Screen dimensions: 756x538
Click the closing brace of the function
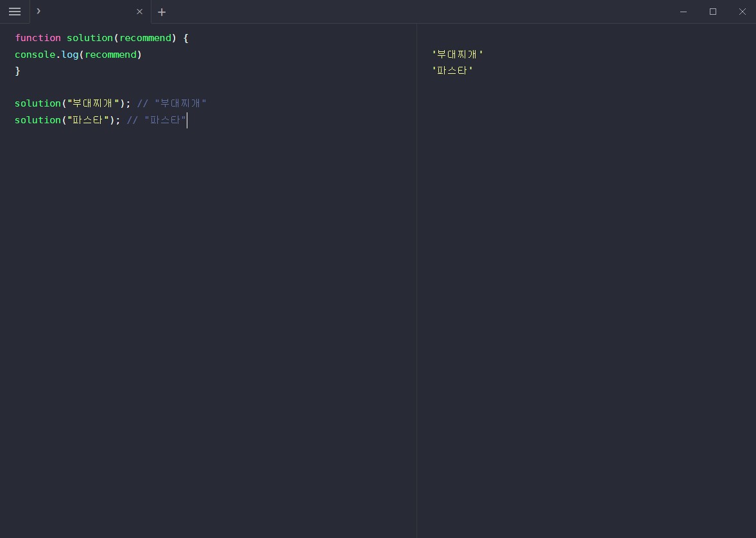point(17,71)
